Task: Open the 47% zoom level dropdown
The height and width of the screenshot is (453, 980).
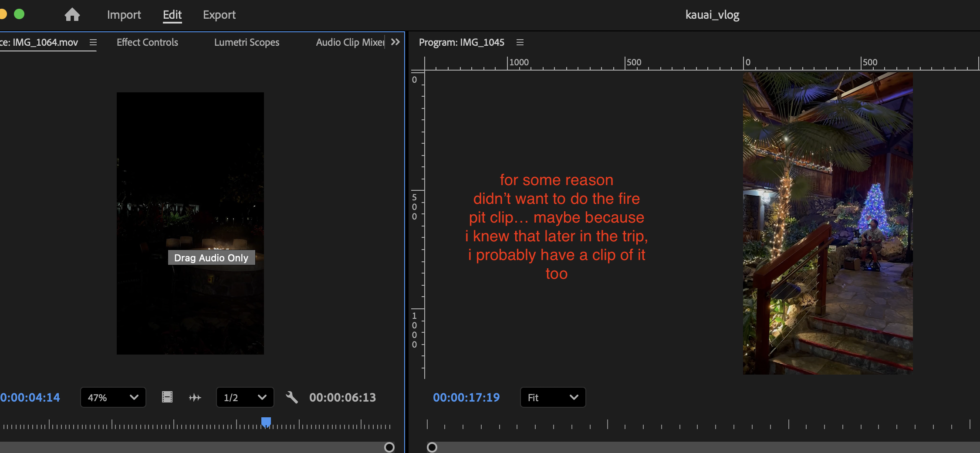Action: 113,397
